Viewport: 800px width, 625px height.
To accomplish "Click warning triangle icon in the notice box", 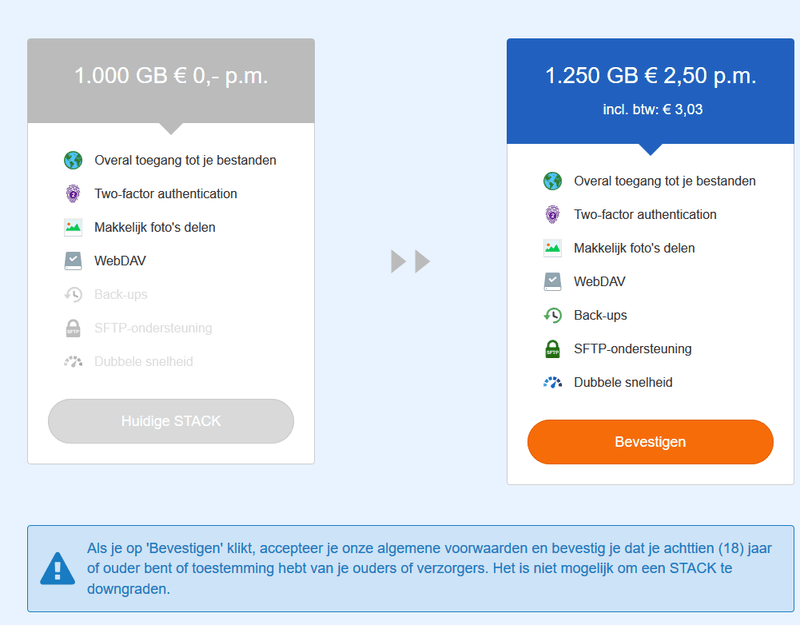I will 57,568.
